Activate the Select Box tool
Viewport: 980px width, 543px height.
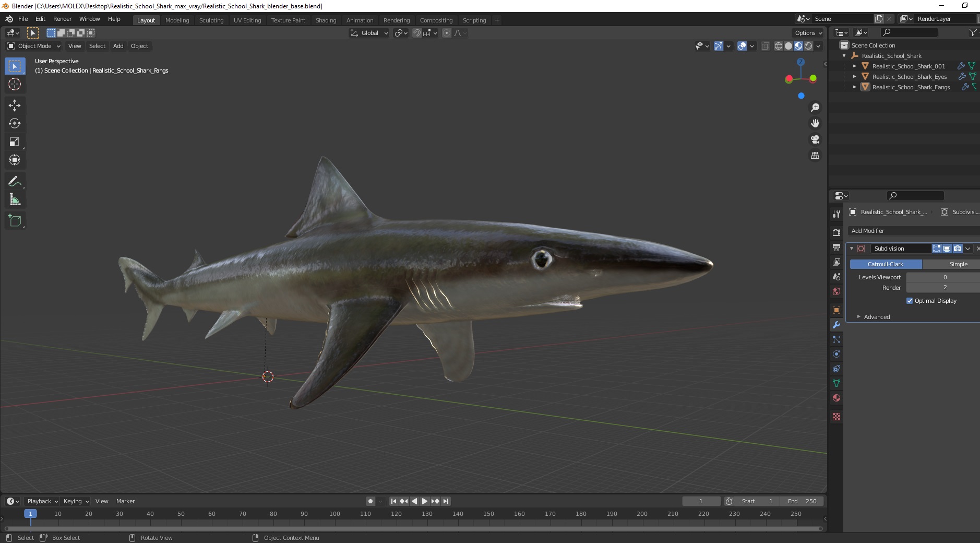tap(15, 66)
